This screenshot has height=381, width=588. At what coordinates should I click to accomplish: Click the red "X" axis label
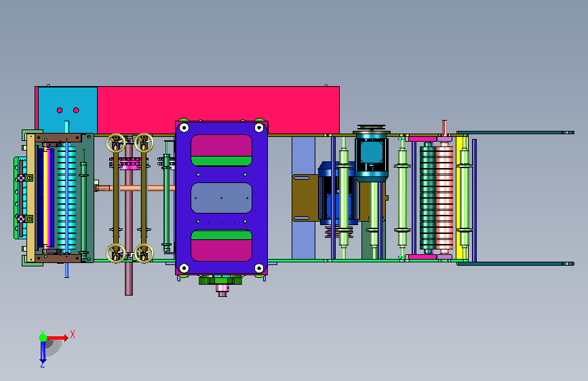[x=73, y=334]
